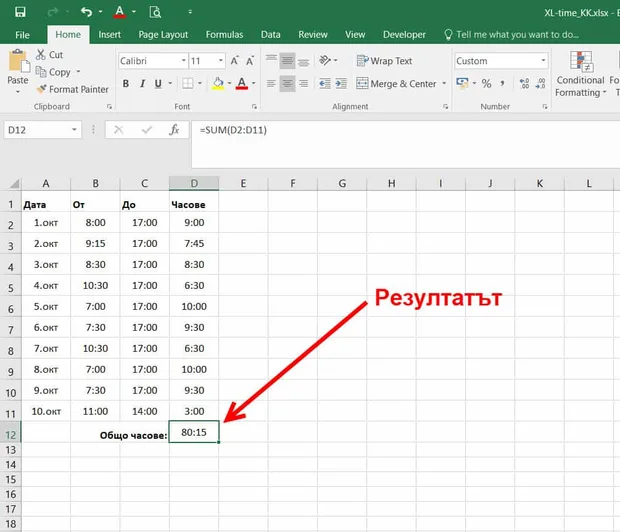Screen dimensions: 620x532
Task: Click the Print Preview icon in quick access toolbar
Action: tap(155, 12)
